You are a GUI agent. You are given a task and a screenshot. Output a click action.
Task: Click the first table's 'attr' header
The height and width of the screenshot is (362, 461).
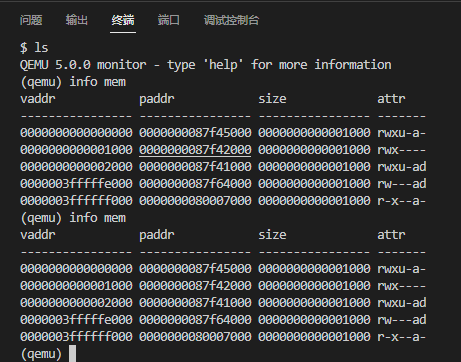[391, 99]
